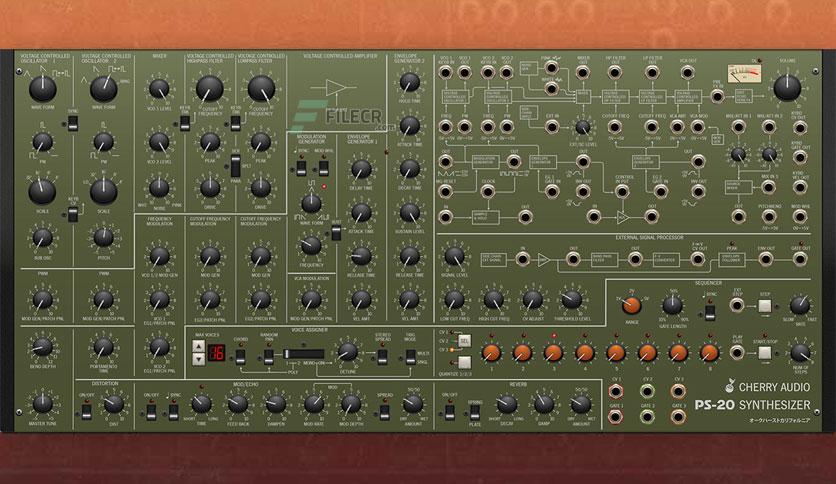836x484 pixels.
Task: Click the MASTER TUNE knob
Action: point(43,404)
